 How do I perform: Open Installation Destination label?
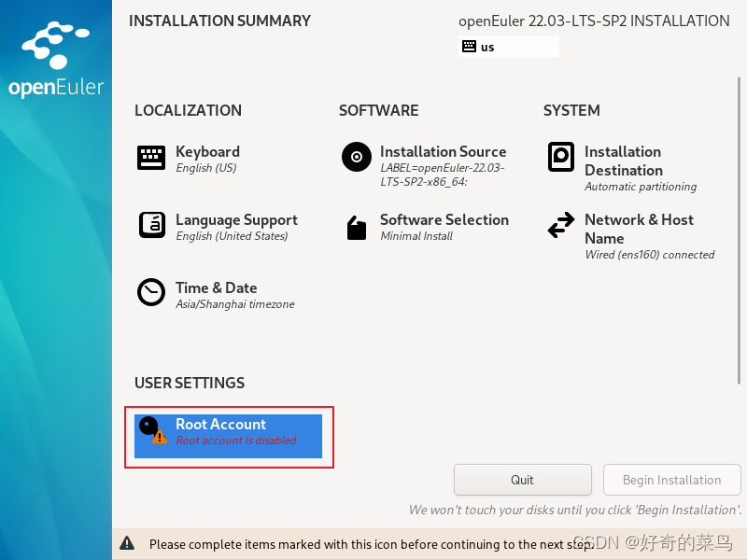click(x=624, y=161)
